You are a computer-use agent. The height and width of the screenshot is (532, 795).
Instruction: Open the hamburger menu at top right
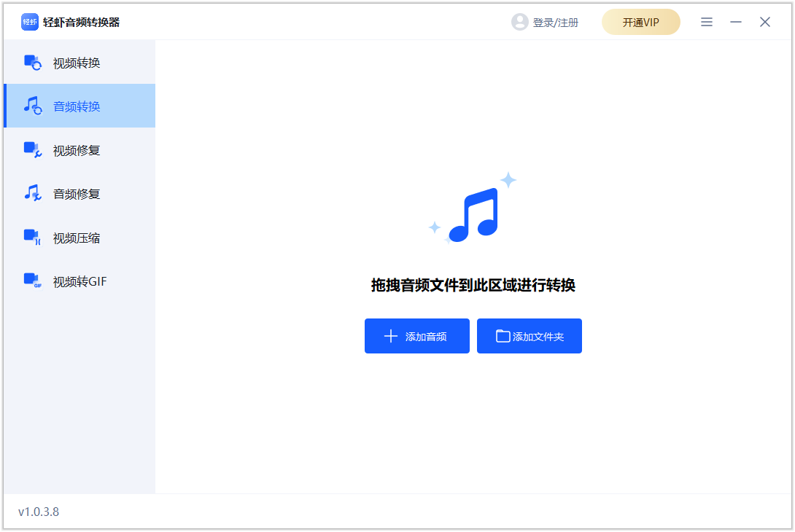point(706,22)
